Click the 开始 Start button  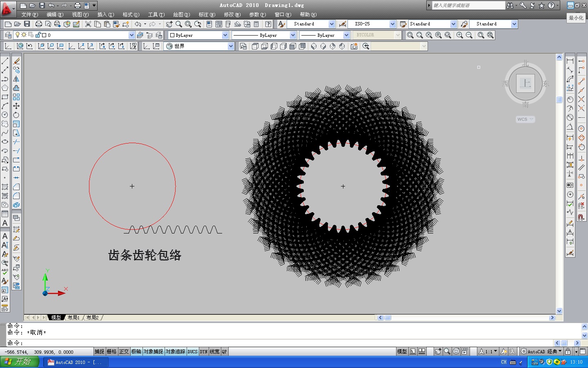click(20, 362)
